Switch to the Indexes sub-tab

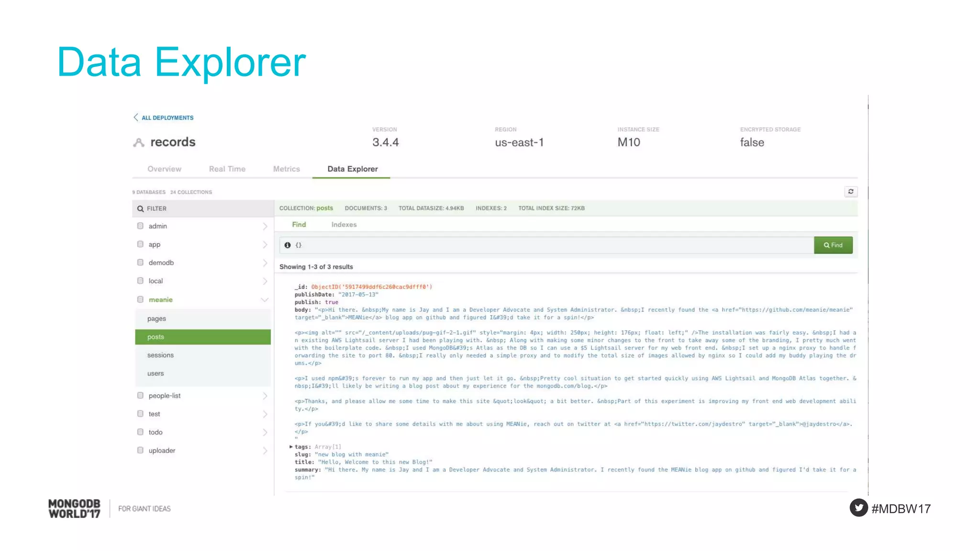click(344, 224)
